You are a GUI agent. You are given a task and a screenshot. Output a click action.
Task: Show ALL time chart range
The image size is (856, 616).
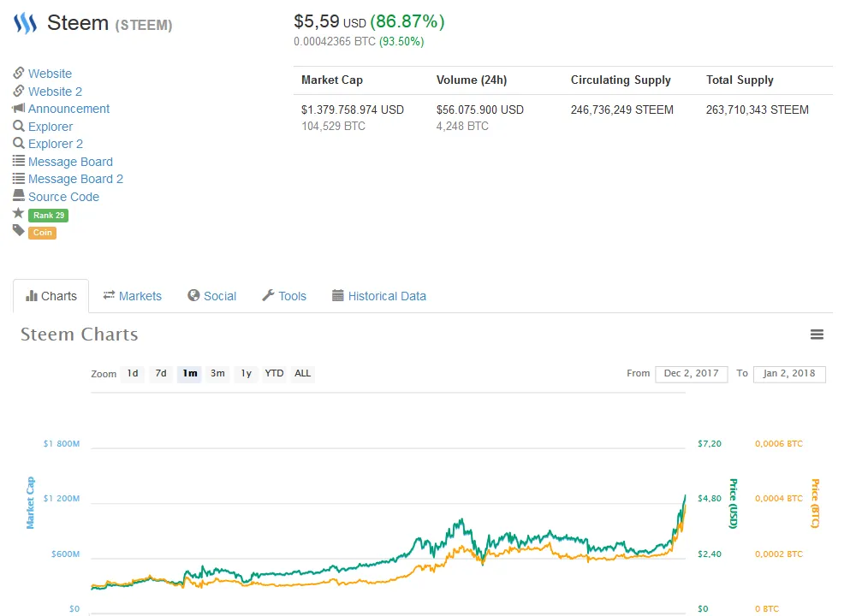[x=302, y=374]
